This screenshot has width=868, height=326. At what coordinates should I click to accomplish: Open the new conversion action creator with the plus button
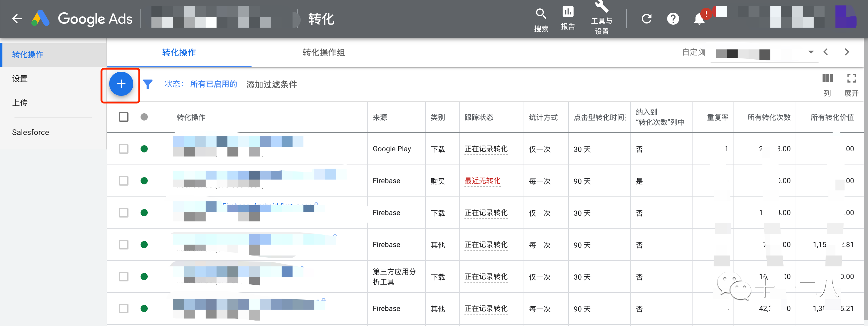121,84
